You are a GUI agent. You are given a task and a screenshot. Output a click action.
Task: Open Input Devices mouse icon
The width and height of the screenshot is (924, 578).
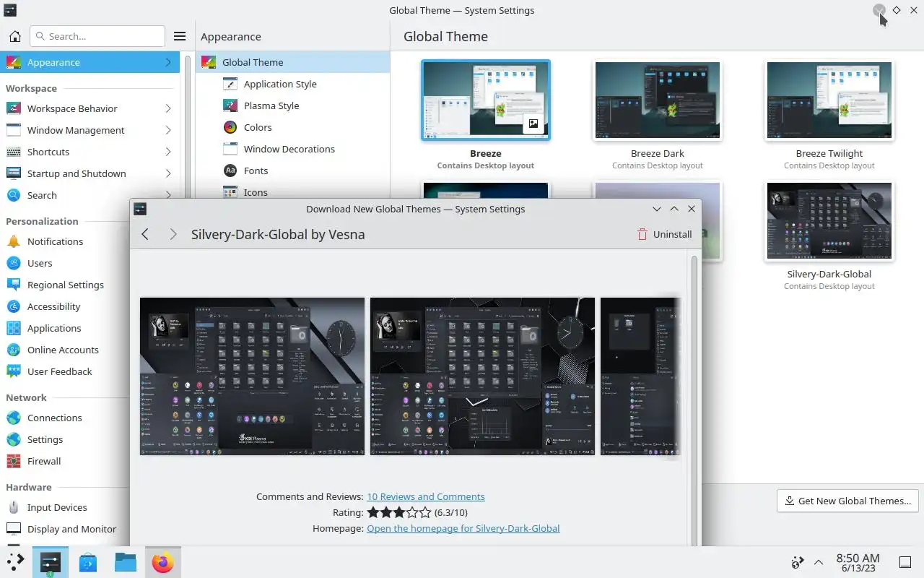point(14,507)
